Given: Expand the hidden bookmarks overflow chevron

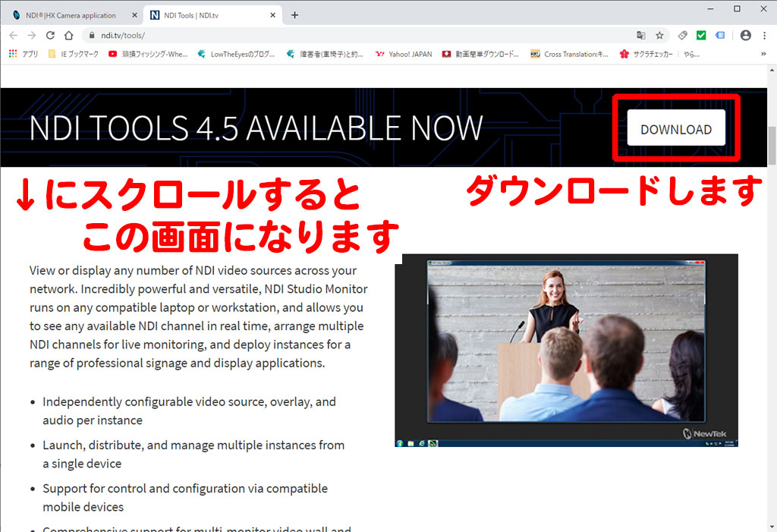Looking at the screenshot, I should (763, 54).
